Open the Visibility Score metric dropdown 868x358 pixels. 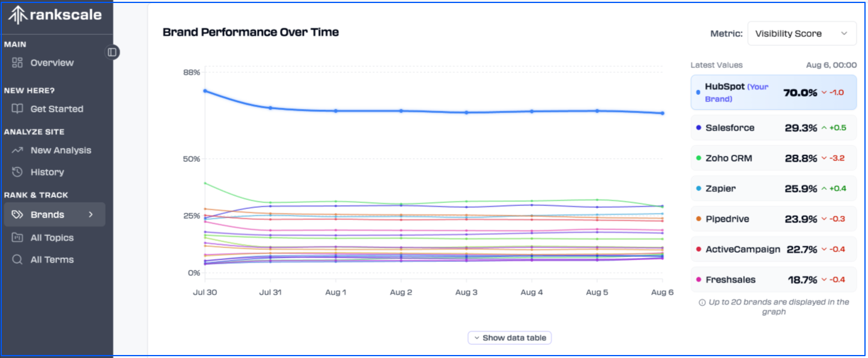coord(801,34)
